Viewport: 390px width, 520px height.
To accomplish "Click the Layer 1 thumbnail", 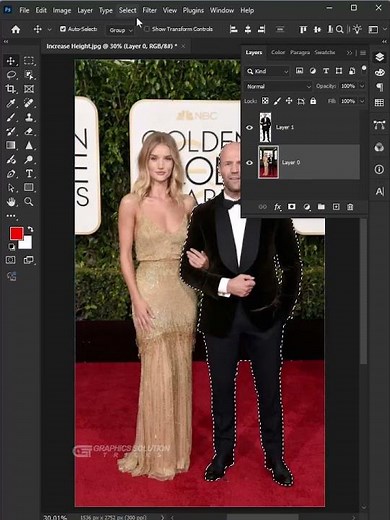I will click(265, 127).
